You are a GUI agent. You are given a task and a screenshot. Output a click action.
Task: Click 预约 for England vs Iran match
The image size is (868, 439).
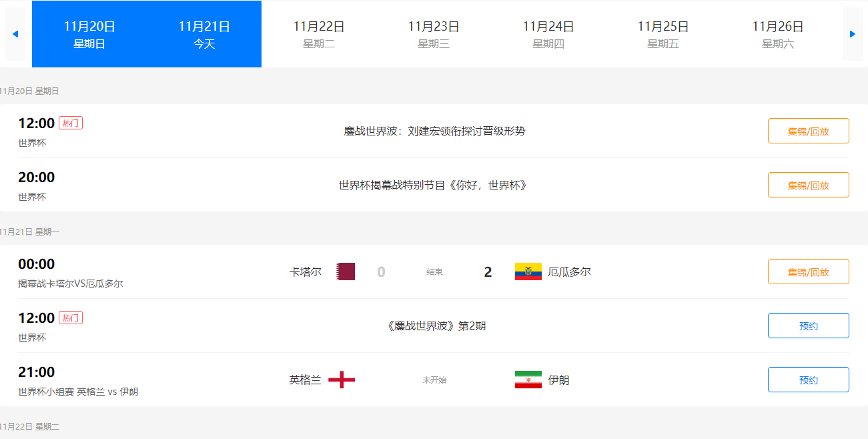(809, 380)
